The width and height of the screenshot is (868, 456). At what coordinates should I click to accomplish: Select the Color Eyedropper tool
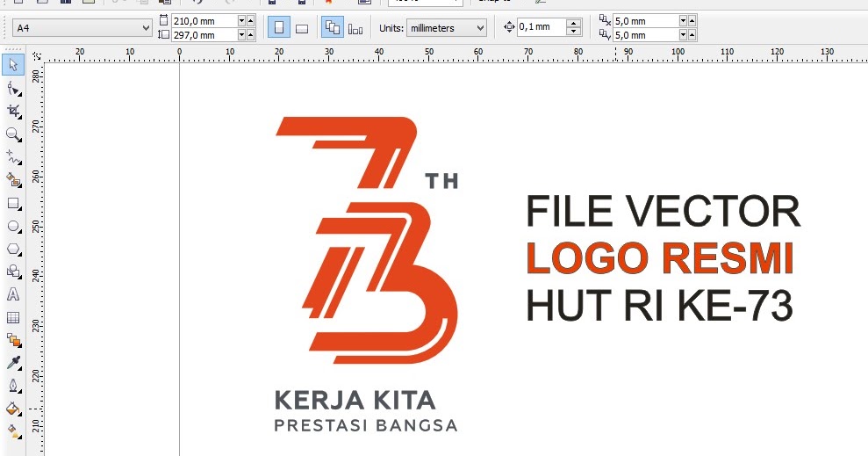[13, 363]
